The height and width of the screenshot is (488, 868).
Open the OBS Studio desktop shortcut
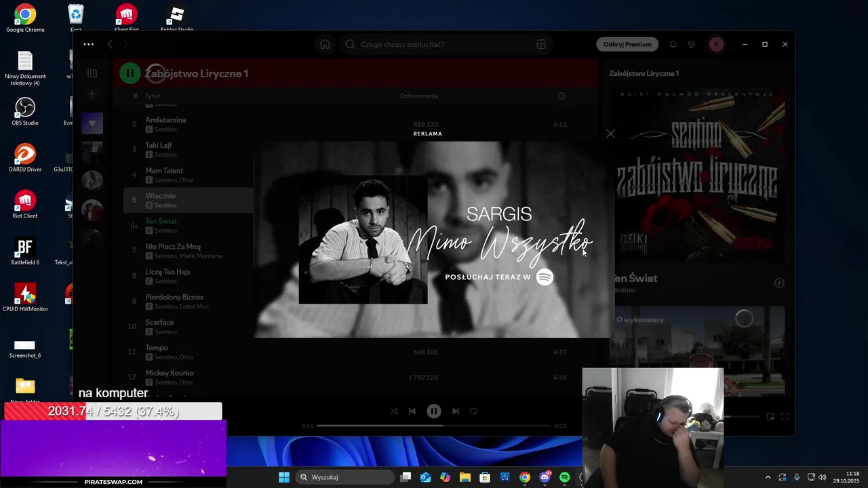click(x=25, y=112)
